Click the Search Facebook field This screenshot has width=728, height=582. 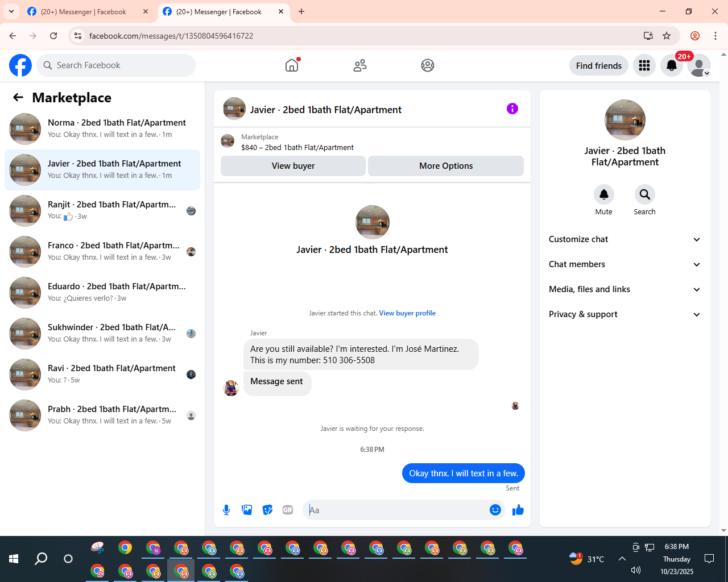[116, 65]
